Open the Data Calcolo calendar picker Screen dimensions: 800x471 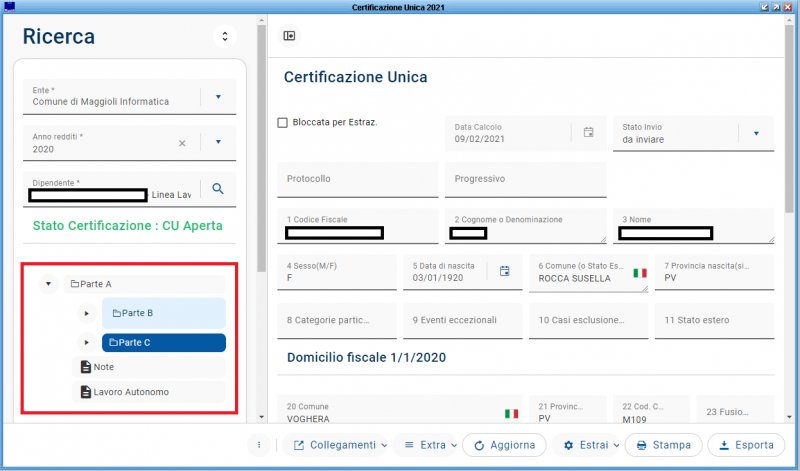[x=589, y=133]
